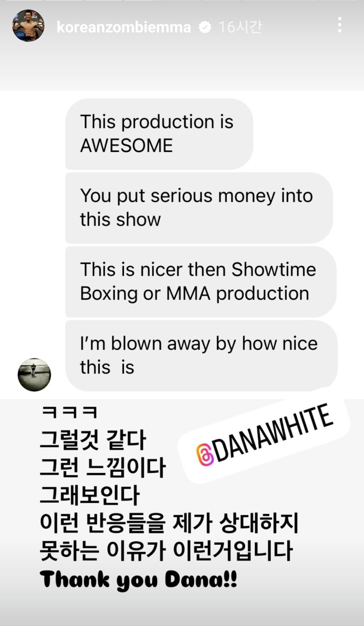Click the 16시간 timestamp
Screen dimensions: 364x626
(240, 27)
